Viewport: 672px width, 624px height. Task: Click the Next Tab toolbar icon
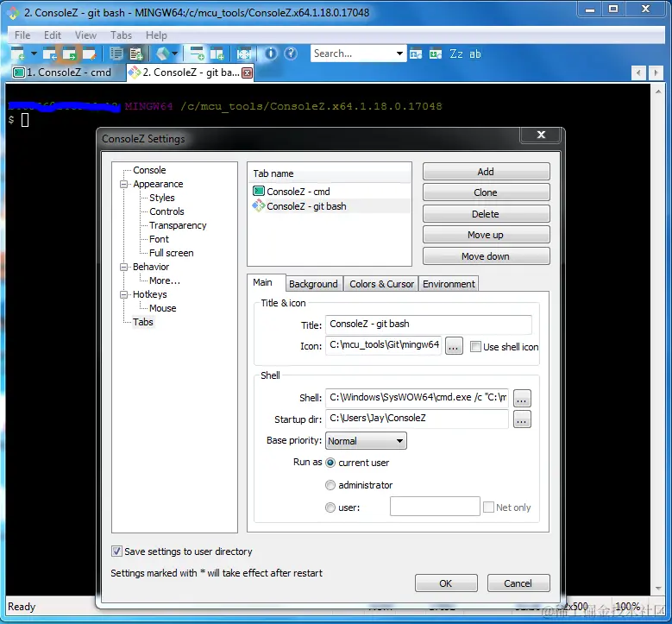tap(69, 54)
